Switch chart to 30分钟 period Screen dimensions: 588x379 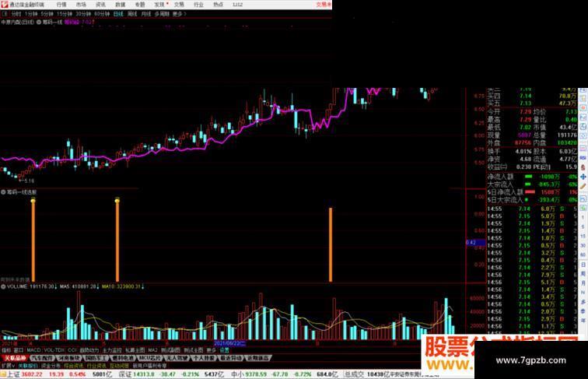point(83,14)
